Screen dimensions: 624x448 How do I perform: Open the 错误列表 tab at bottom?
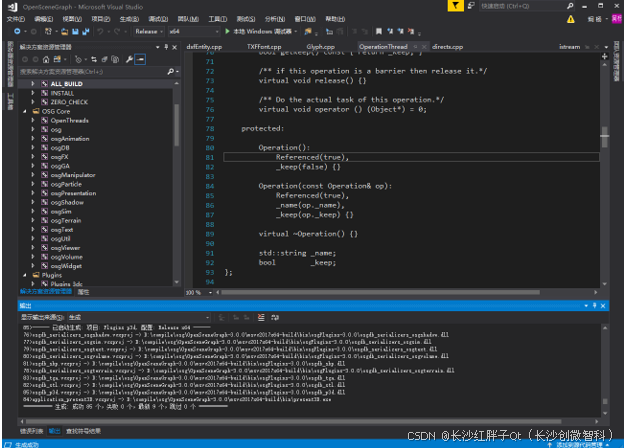click(33, 431)
